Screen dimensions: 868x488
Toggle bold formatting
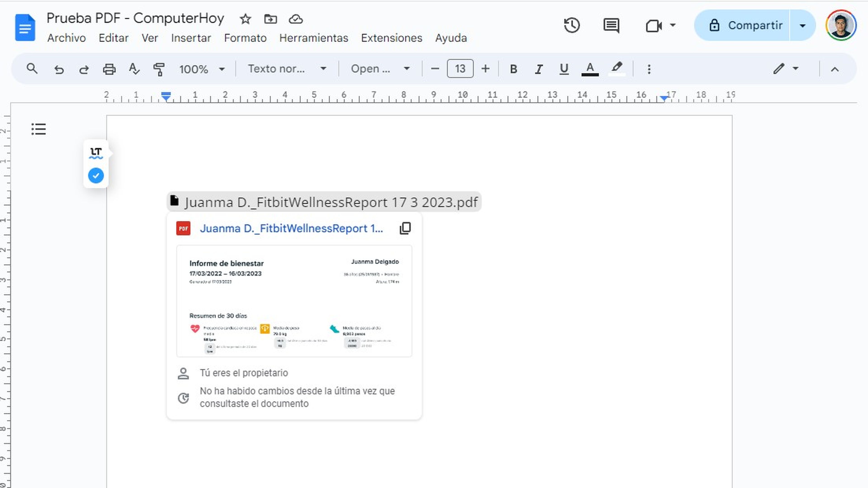coord(513,69)
